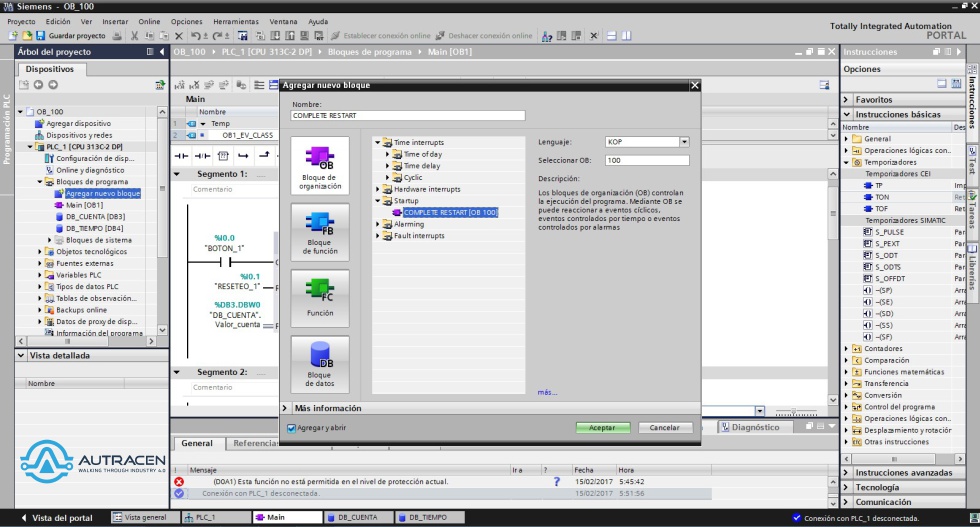This screenshot has width=980, height=527.
Task: Insert a normally closed contact from ladder toolbar
Action: tap(202, 155)
